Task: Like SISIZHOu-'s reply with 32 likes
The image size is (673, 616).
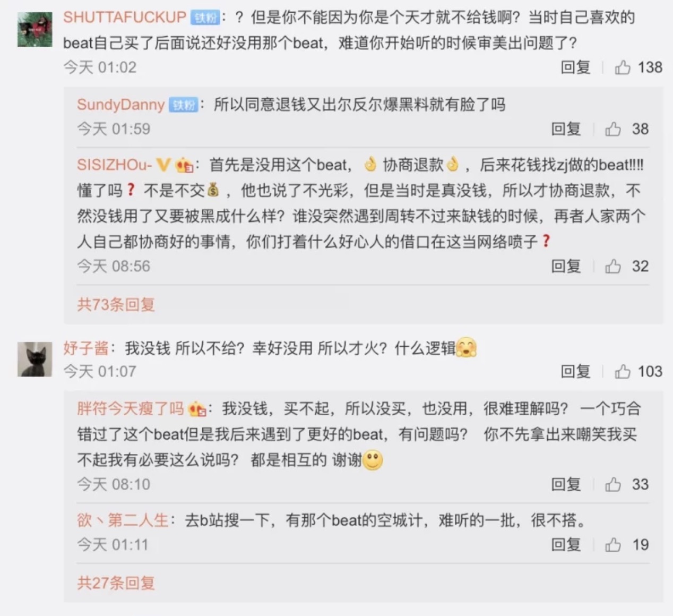Action: (x=613, y=266)
